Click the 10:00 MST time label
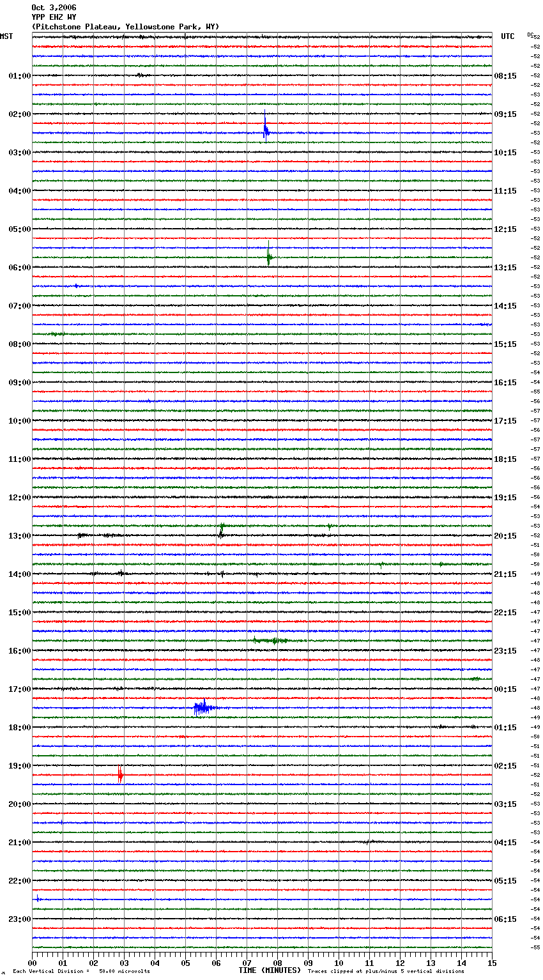Image resolution: width=543 pixels, height=980 pixels. (x=20, y=421)
